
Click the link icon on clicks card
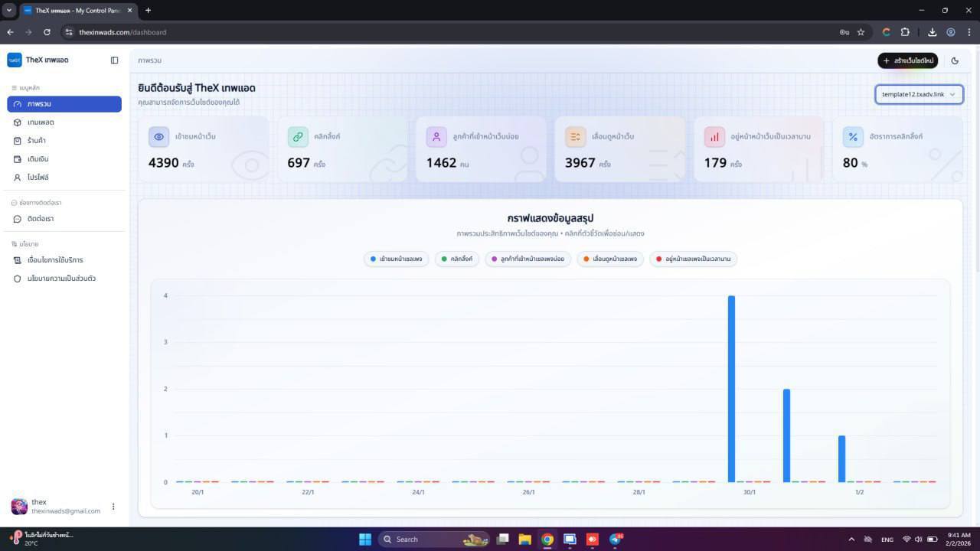pos(298,137)
